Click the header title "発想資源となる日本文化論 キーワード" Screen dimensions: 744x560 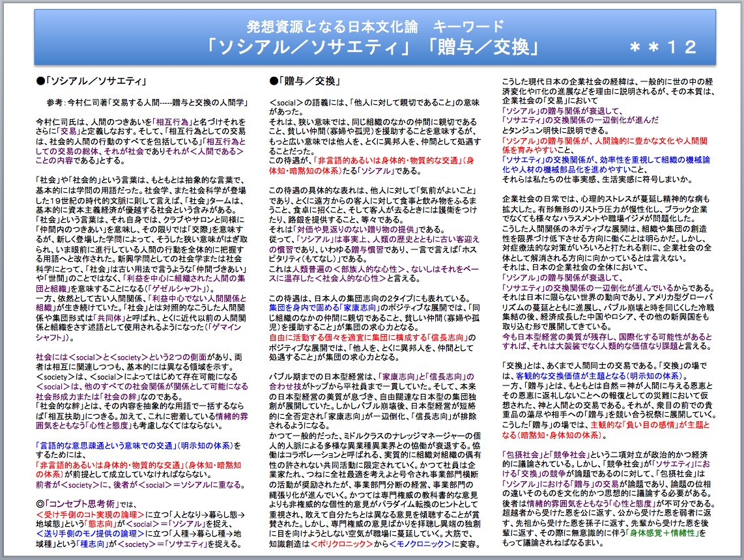375,27
